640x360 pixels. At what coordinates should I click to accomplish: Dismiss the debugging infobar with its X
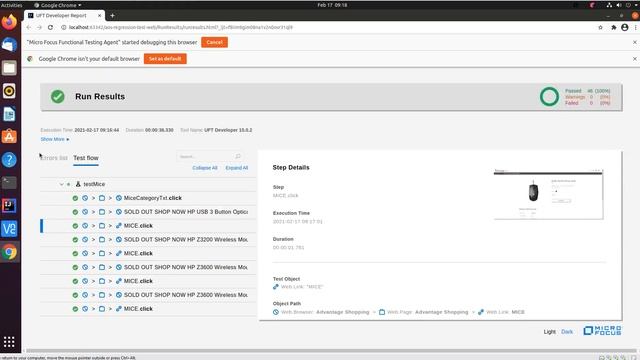[x=635, y=42]
